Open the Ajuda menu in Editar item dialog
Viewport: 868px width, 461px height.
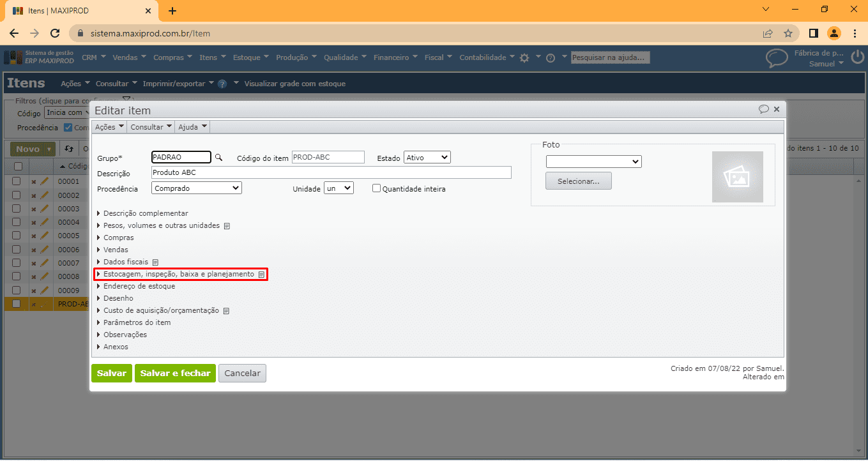coord(192,127)
